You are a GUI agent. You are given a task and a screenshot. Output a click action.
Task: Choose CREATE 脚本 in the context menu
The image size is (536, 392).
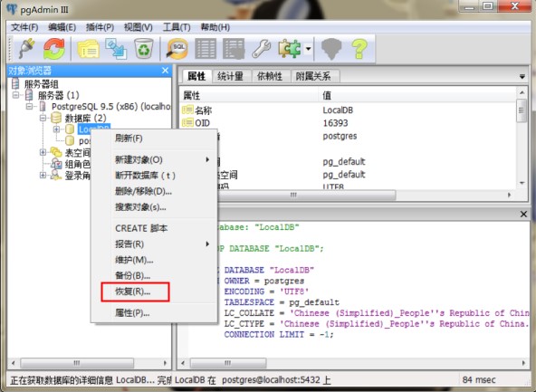pyautogui.click(x=154, y=228)
